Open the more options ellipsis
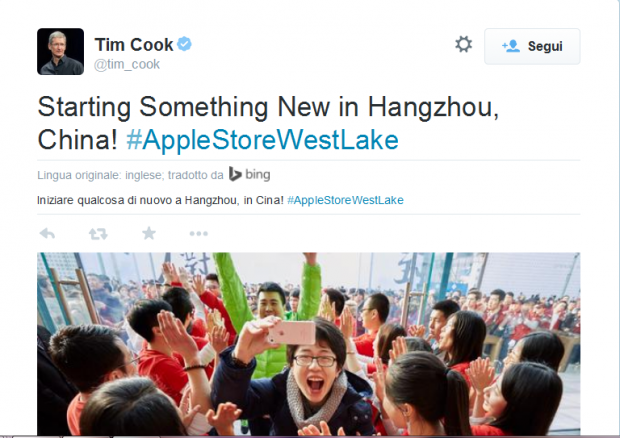620x438 pixels. (198, 234)
